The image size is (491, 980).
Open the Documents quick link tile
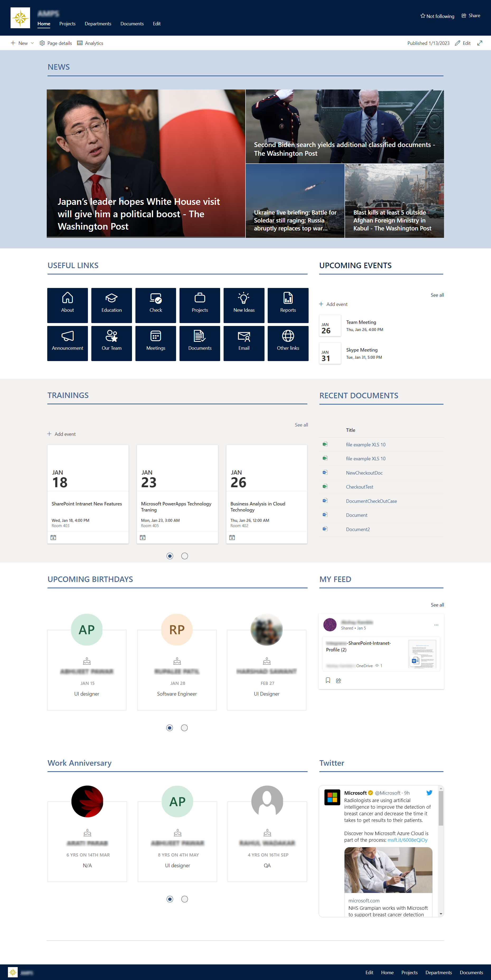(x=200, y=343)
